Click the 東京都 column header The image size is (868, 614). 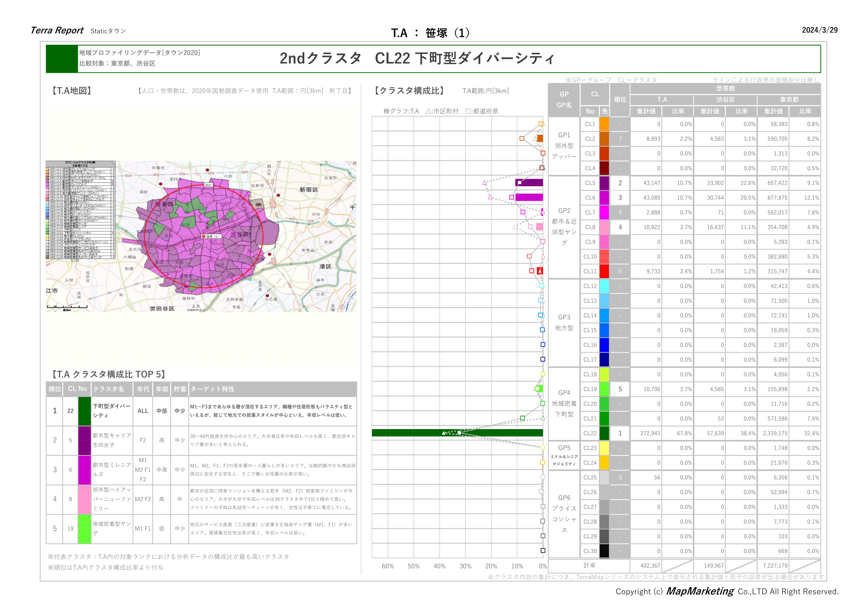coord(789,100)
